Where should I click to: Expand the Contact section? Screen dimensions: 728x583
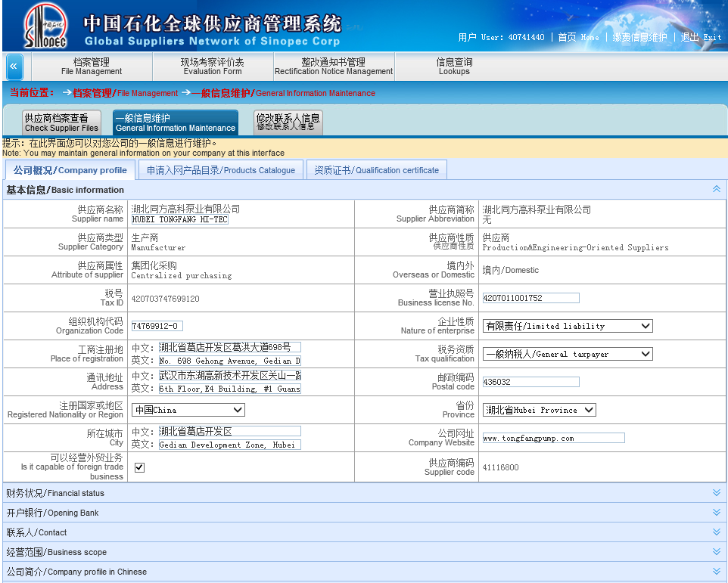716,532
